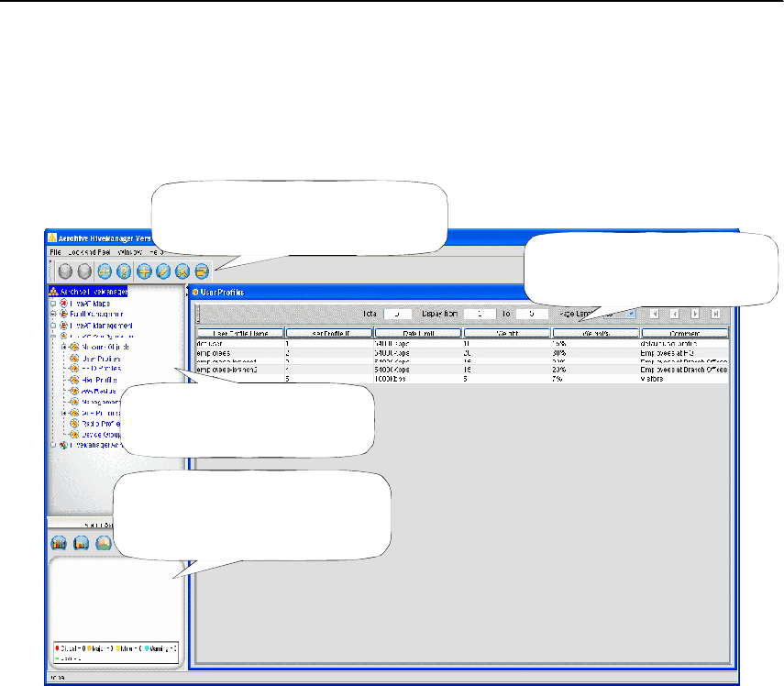Open the Page Length dropdown
The height and width of the screenshot is (686, 784).
[632, 314]
